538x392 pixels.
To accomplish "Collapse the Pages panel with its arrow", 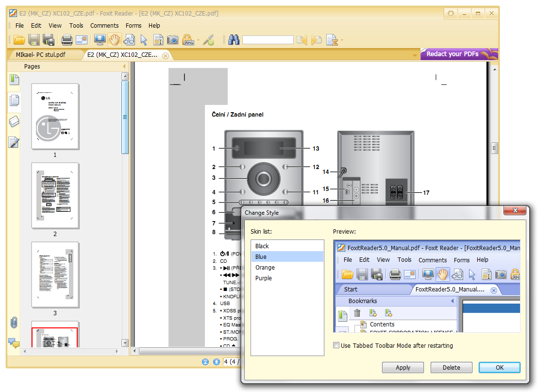I will pos(124,66).
